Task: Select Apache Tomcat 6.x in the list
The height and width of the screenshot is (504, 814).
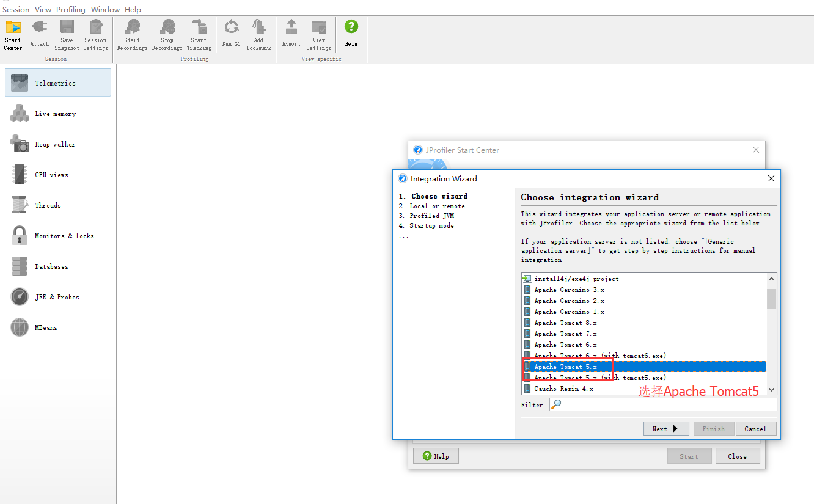Action: (x=644, y=345)
